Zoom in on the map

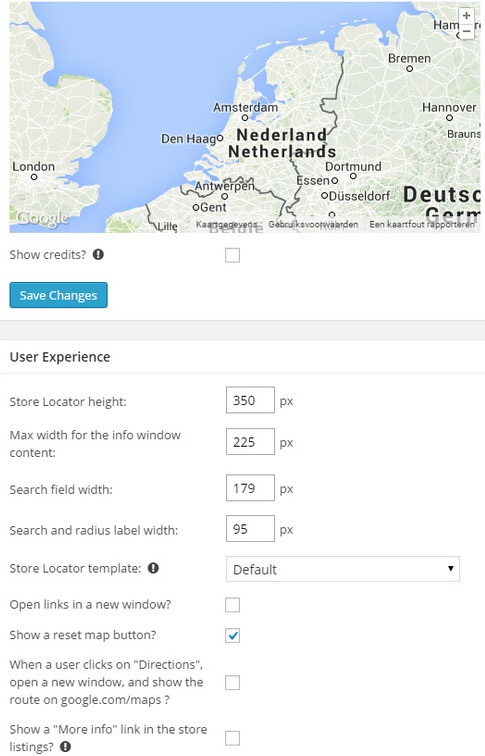coord(466,16)
